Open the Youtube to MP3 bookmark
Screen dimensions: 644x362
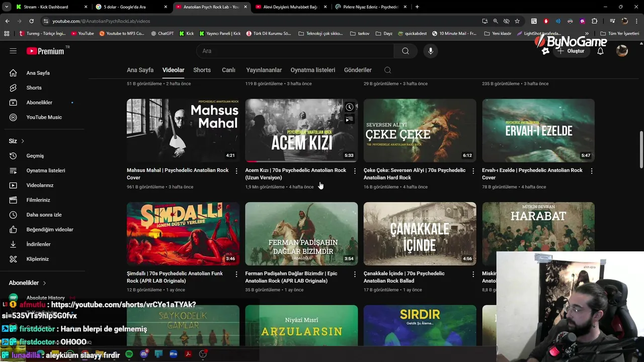pyautogui.click(x=122, y=34)
